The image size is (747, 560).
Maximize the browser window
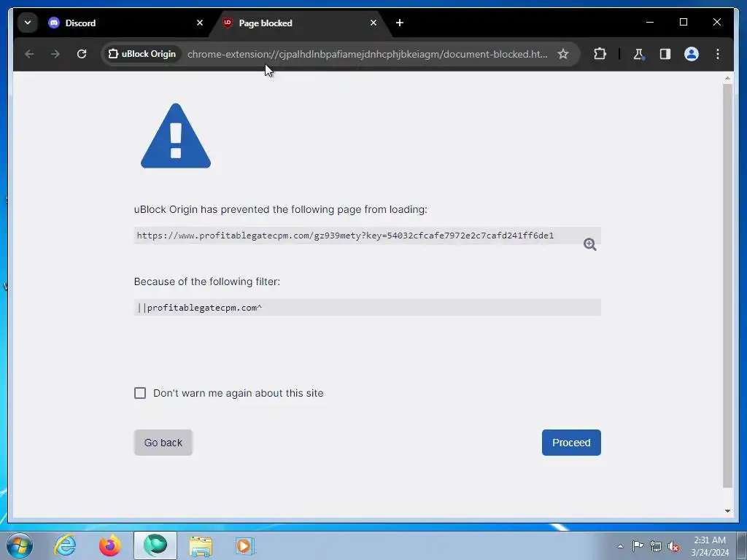tap(683, 22)
